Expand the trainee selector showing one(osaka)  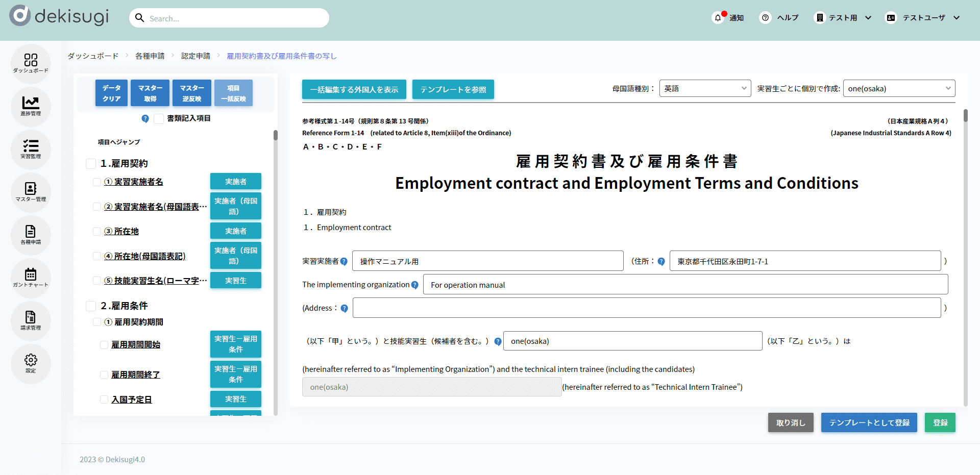(x=898, y=88)
